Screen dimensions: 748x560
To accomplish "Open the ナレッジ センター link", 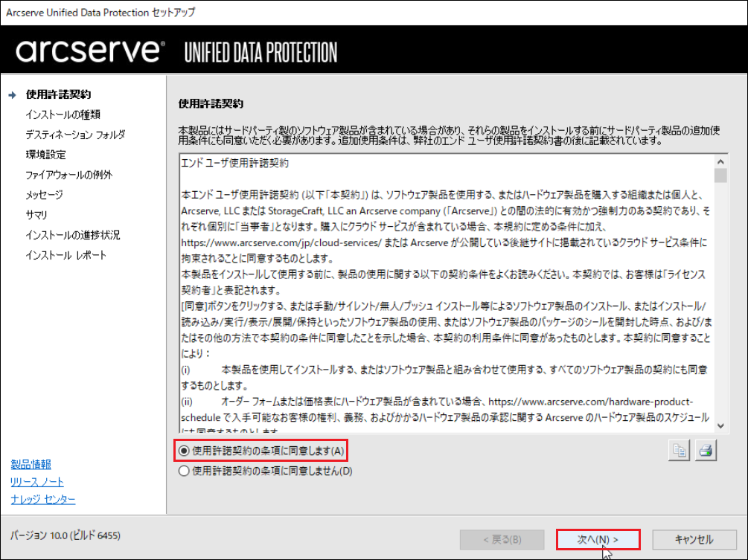I will tap(43, 499).
